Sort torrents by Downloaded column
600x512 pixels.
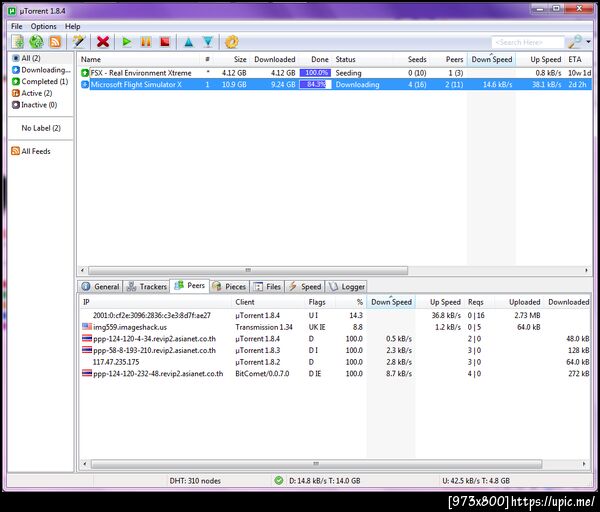[x=274, y=59]
